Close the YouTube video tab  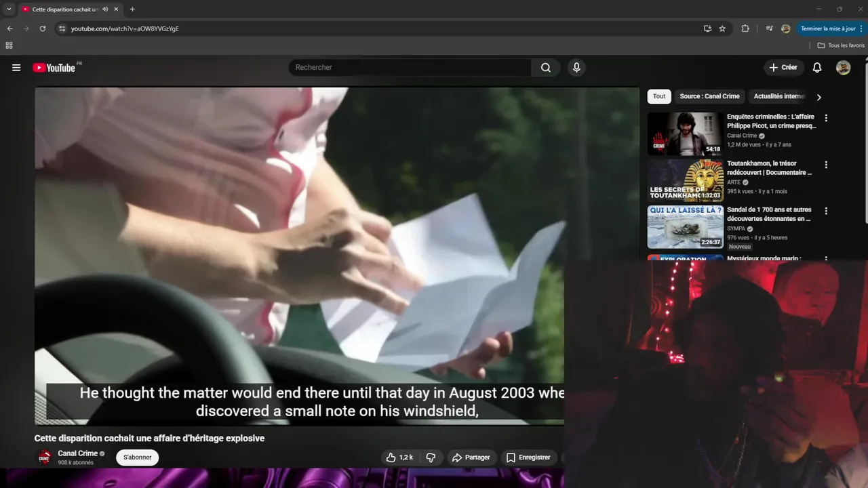[116, 9]
